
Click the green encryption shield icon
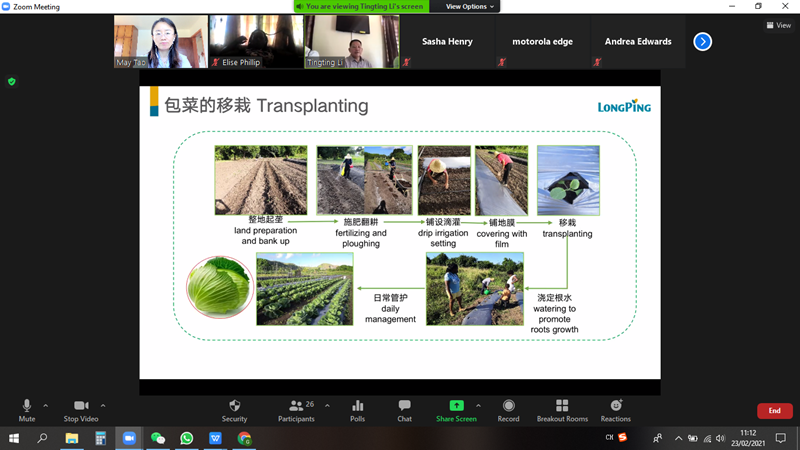12,81
